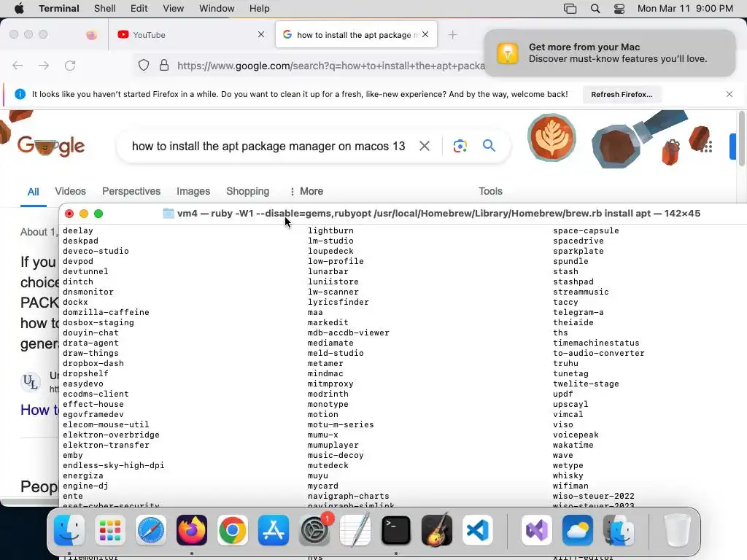Viewport: 747px width, 560px height.
Task: Select the Shopping results tab
Action: pyautogui.click(x=247, y=192)
